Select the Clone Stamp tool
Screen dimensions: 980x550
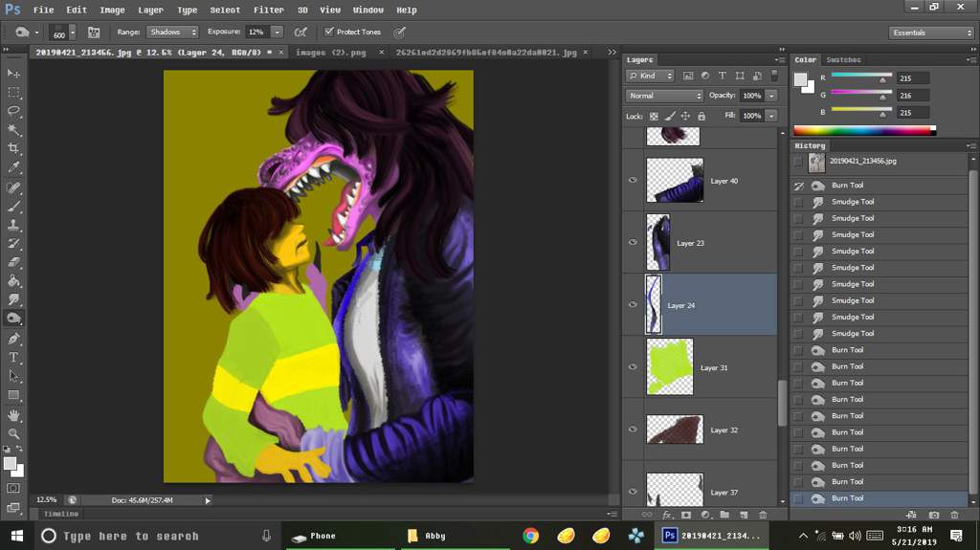[x=13, y=225]
